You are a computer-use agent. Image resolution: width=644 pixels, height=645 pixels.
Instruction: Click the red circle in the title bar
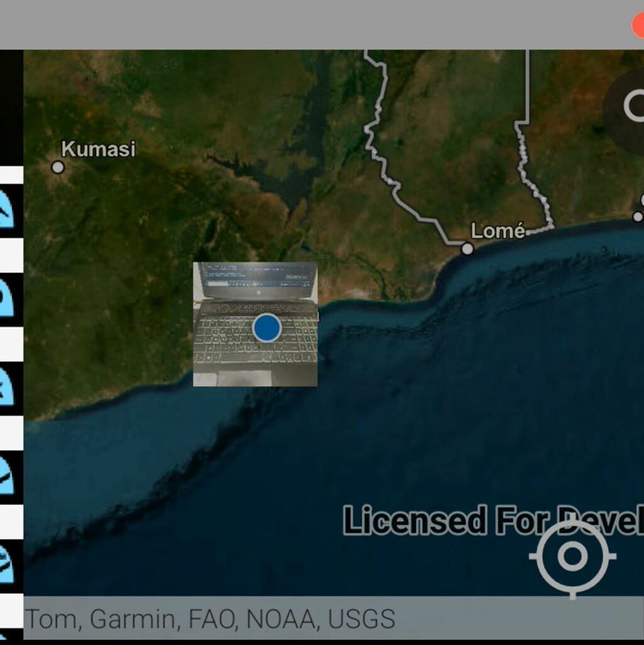click(x=638, y=25)
